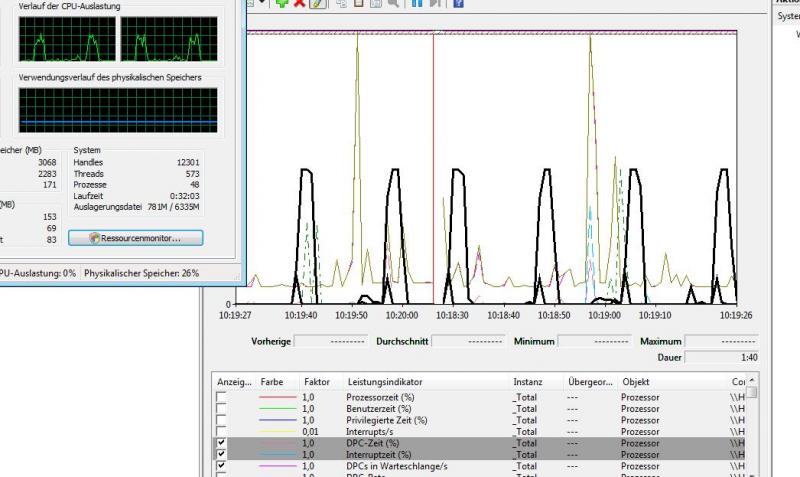800x477 pixels.
Task: Enable the Benutzerzeit (%) checkbox
Action: coord(221,409)
